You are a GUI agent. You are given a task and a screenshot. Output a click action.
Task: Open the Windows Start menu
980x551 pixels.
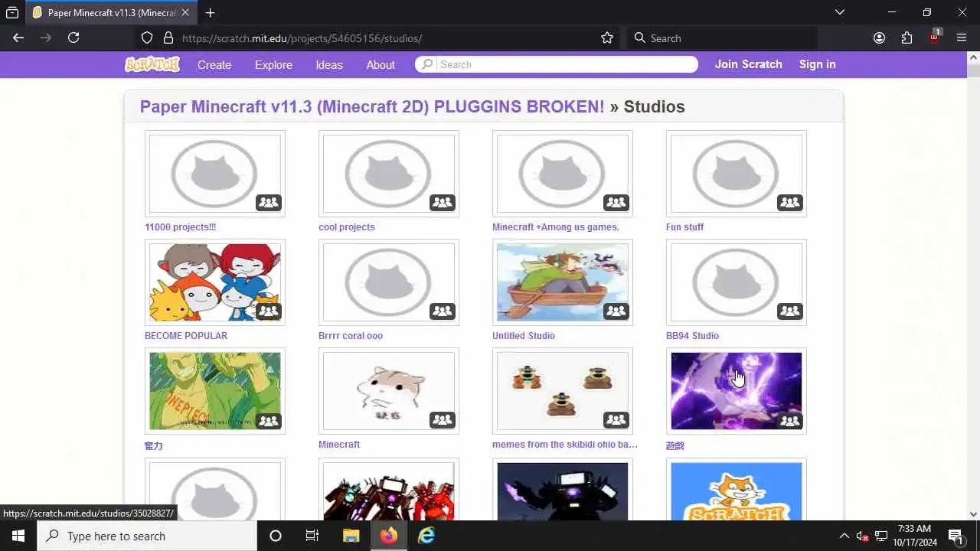(x=18, y=536)
